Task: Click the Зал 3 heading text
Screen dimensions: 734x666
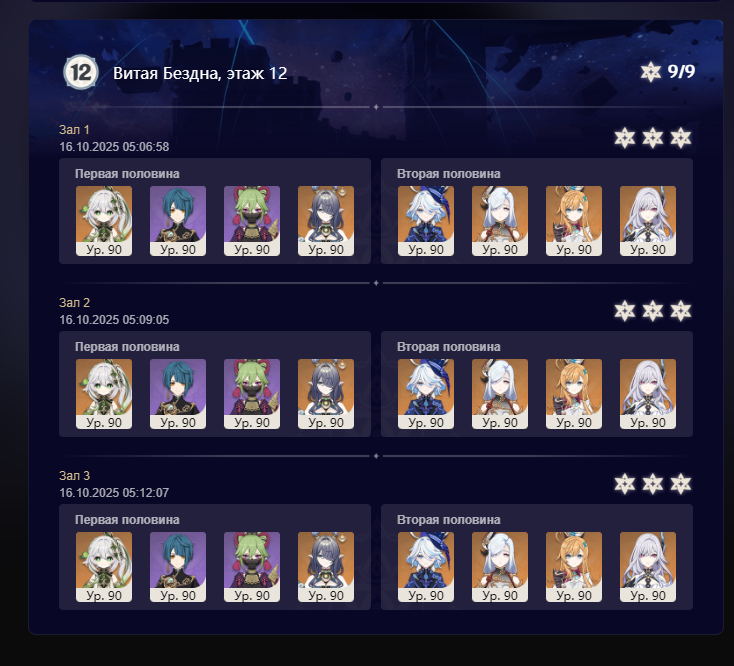Action: pos(74,476)
